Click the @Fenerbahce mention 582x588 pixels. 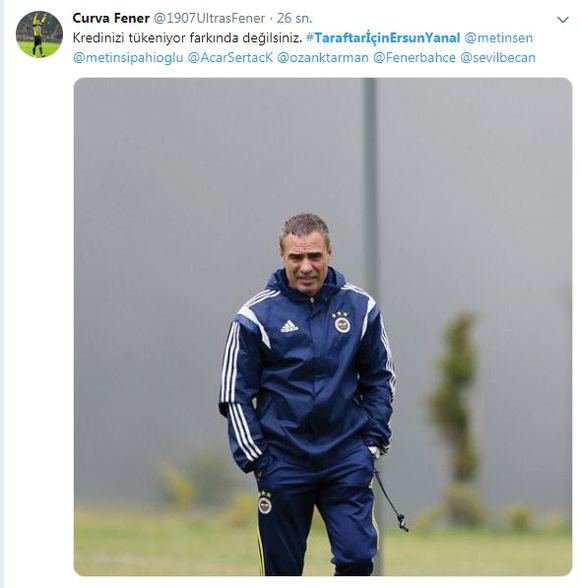pos(414,57)
